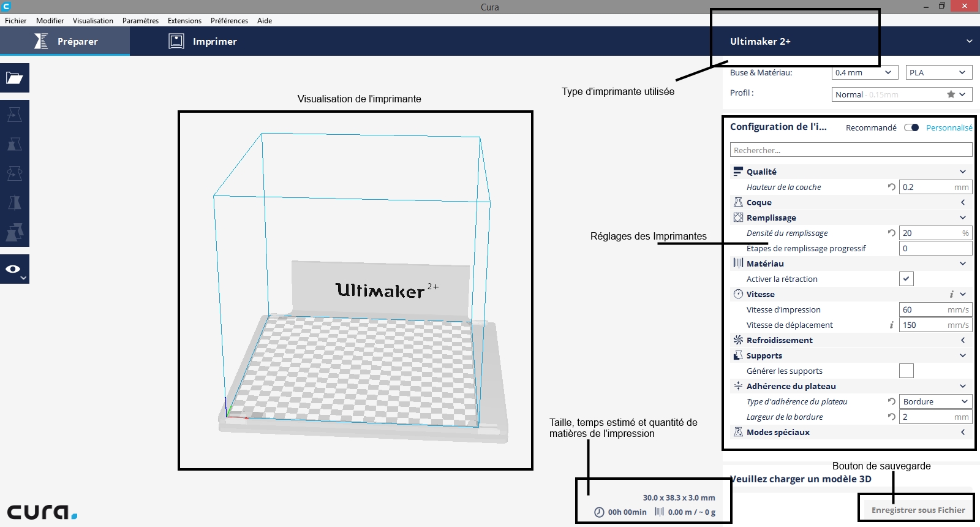980x527 pixels.
Task: Click the Enregistrer sous Fichier button
Action: [x=918, y=510]
